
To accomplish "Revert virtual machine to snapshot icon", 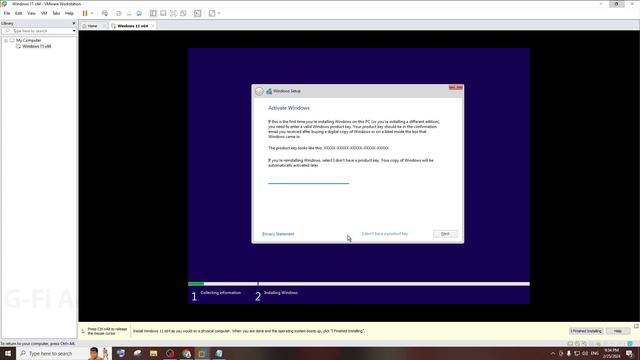I will coord(129,13).
